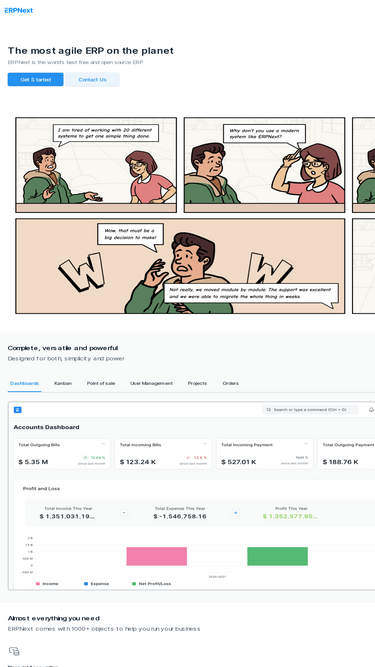This screenshot has height=667, width=375.
Task: Click the '$ -1,546,758.16' expense total
Action: point(180,516)
